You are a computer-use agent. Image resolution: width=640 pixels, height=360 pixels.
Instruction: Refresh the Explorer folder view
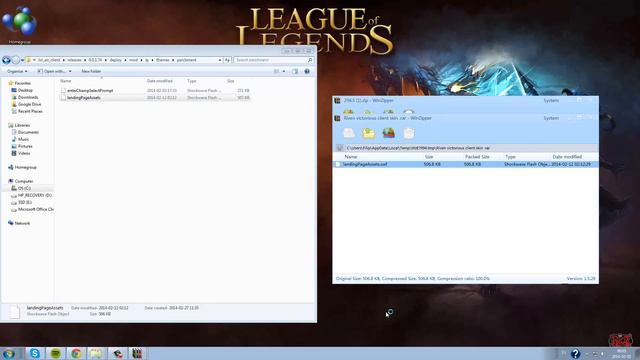click(x=227, y=60)
